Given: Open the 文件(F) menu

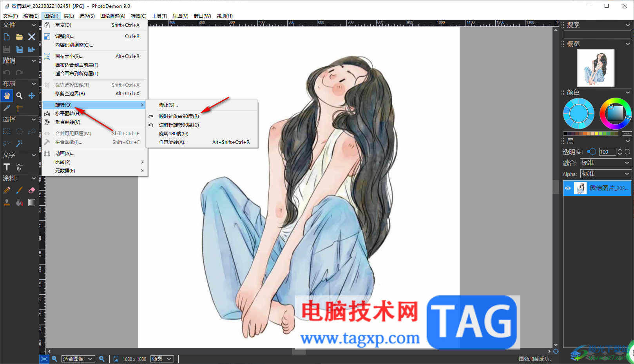Looking at the screenshot, I should point(11,16).
